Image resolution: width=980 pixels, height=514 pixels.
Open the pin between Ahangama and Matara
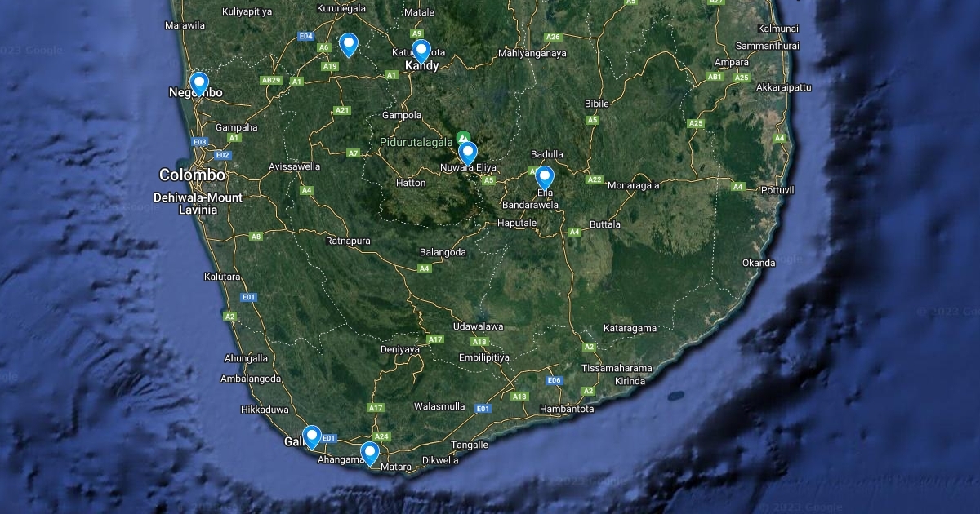tap(370, 453)
